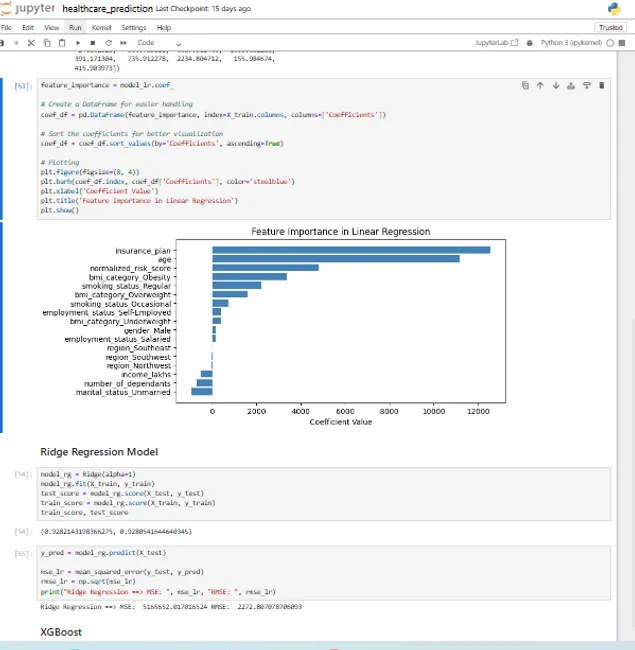This screenshot has width=635, height=650.
Task: Delete the active cell with trash icon
Action: pos(602,86)
